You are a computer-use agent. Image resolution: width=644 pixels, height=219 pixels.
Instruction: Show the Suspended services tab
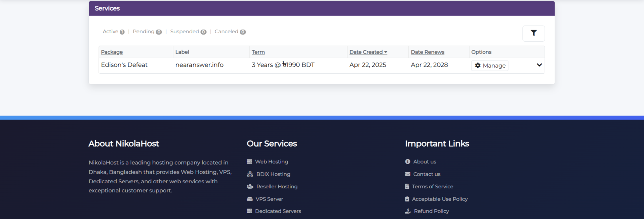click(x=185, y=32)
